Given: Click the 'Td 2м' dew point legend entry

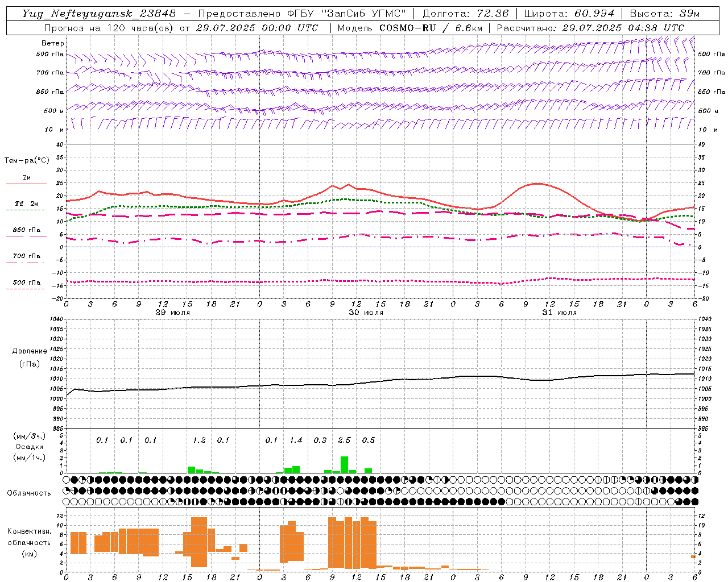Looking at the screenshot, I should (x=27, y=203).
